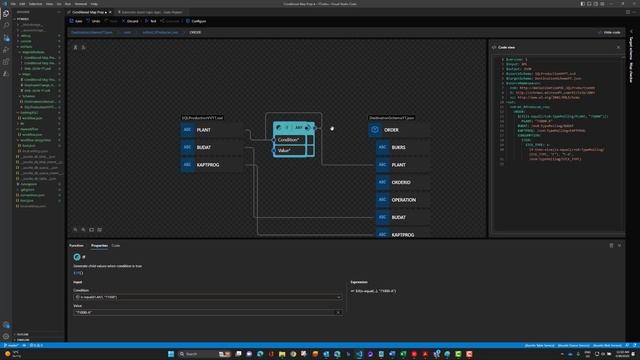Screen dimensions: 640x360
Task: Switch to Code tab in bottom panel
Action: [116, 246]
